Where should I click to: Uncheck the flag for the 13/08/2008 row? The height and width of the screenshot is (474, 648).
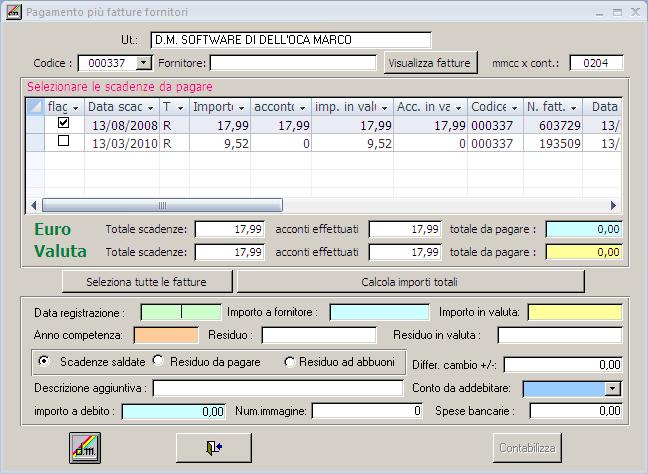[x=63, y=122]
